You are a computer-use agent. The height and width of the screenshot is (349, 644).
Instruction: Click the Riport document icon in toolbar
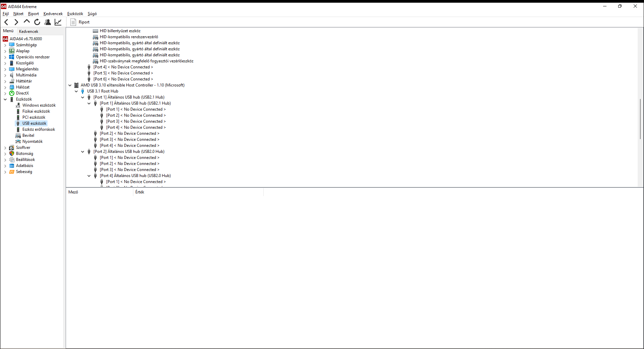click(73, 22)
